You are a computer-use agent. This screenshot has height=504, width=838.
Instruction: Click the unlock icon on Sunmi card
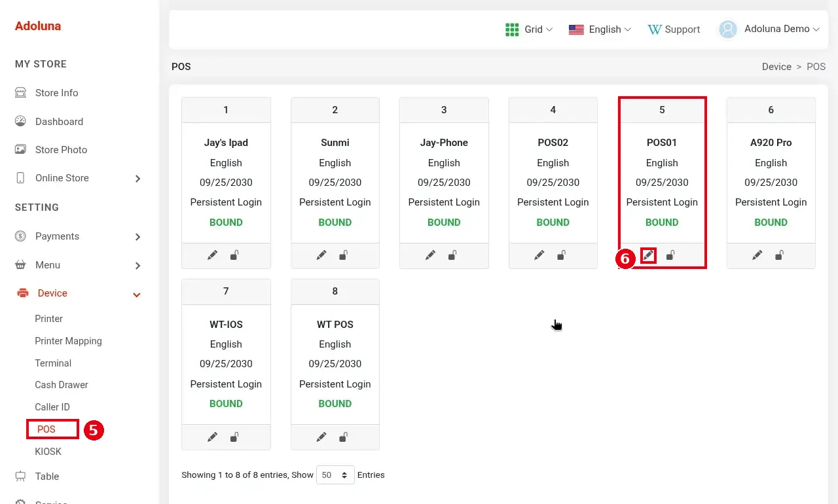click(x=343, y=255)
